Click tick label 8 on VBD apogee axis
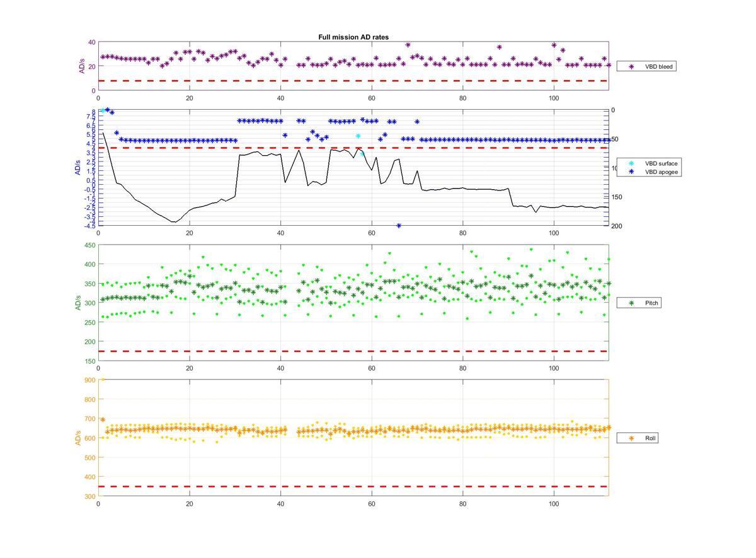756x558 pixels. (93, 112)
